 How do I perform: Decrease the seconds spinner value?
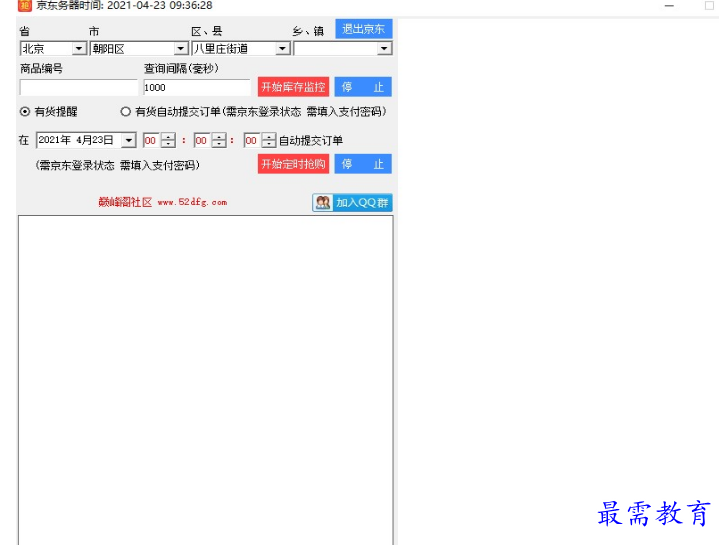click(x=269, y=144)
